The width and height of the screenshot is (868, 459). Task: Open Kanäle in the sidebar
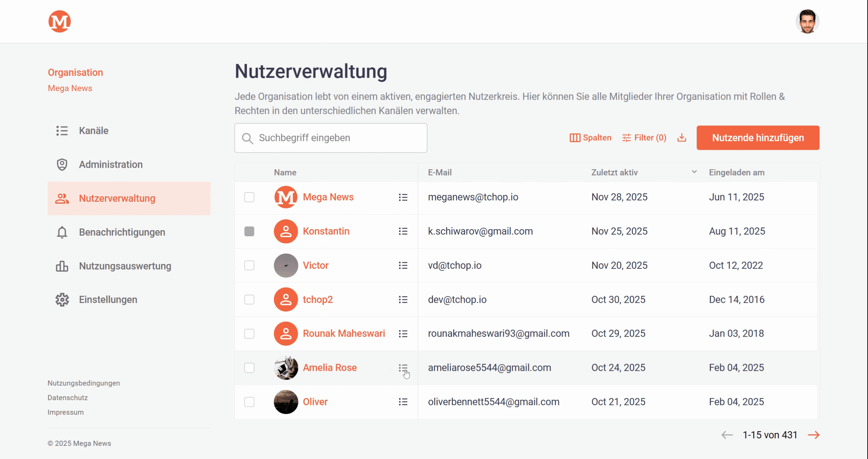tap(94, 131)
